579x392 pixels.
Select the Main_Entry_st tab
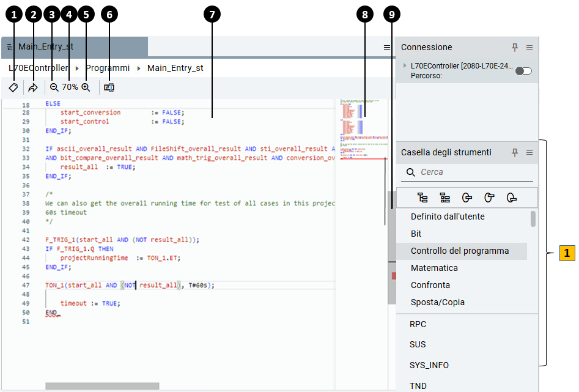(46, 47)
